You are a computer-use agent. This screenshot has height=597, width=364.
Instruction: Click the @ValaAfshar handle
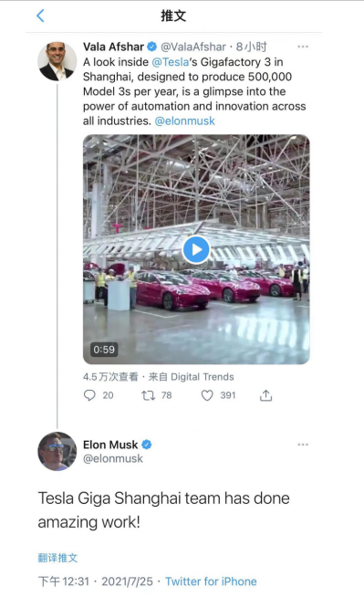pos(193,47)
